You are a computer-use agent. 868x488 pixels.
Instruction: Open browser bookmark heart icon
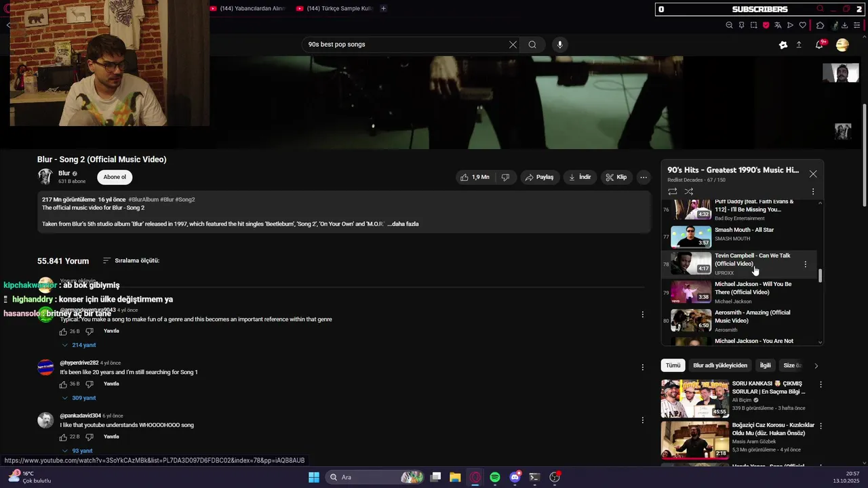point(802,25)
